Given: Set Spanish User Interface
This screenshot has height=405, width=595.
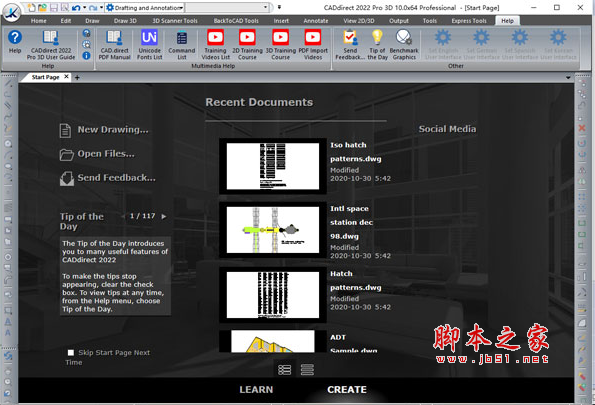Looking at the screenshot, I should coord(520,44).
